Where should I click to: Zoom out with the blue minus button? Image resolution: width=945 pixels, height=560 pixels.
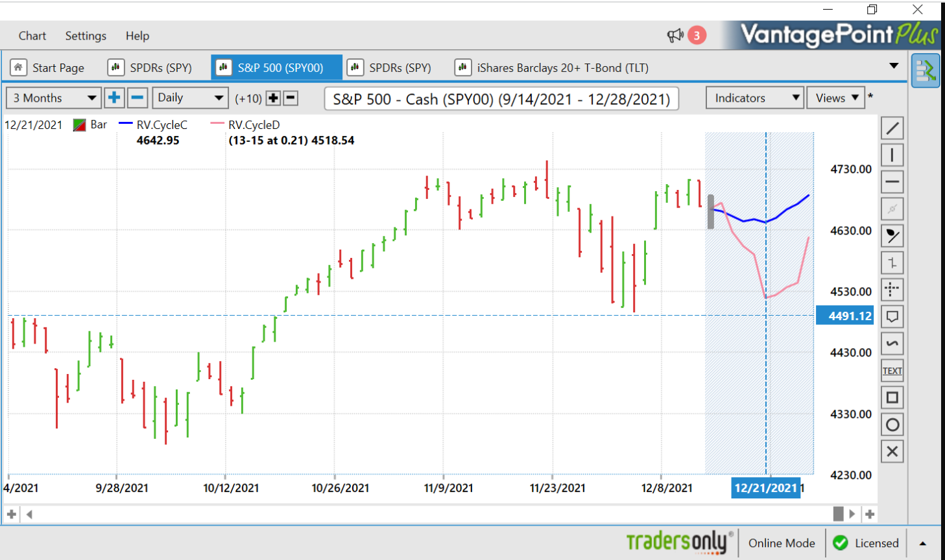138,98
